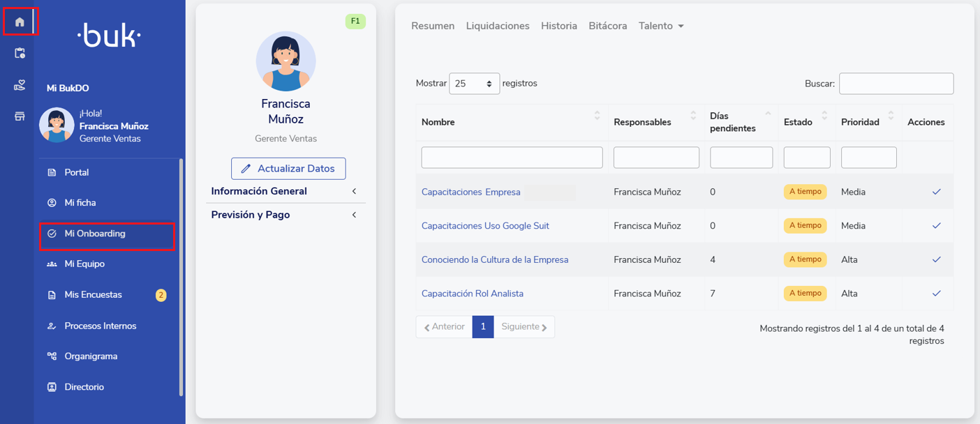The width and height of the screenshot is (980, 424).
Task: Open the Talento dropdown tab
Action: tap(660, 26)
